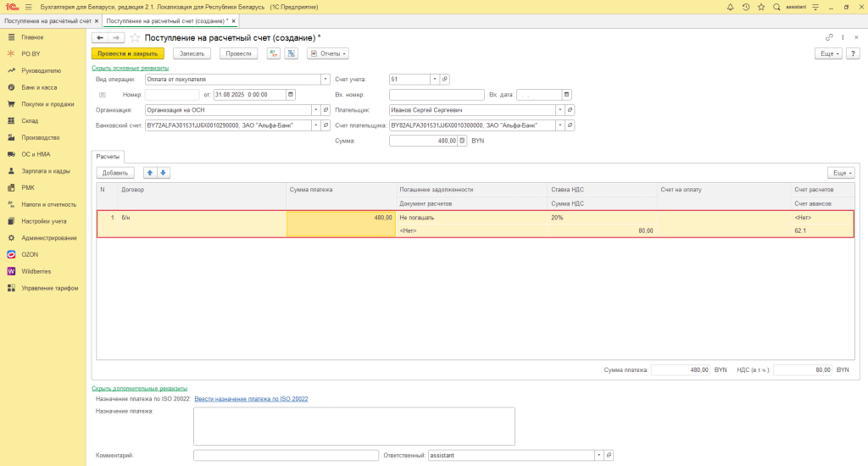
Task: Open notifications bell
Action: [x=730, y=7]
